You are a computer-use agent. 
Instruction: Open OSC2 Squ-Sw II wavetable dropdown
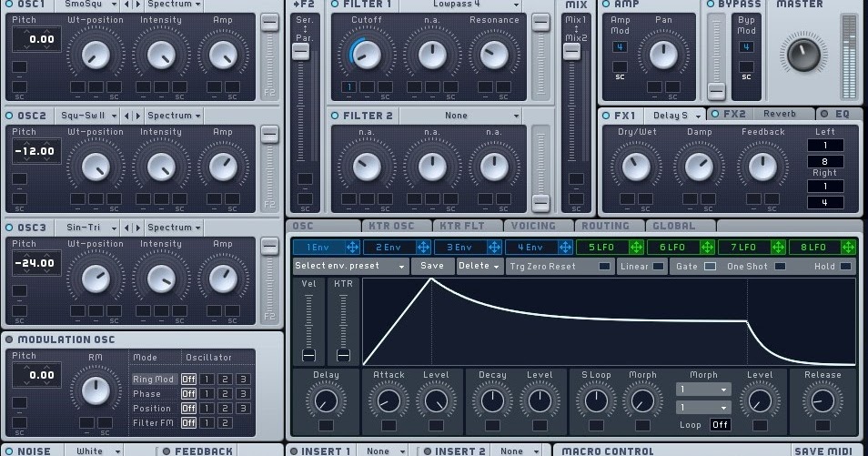88,116
